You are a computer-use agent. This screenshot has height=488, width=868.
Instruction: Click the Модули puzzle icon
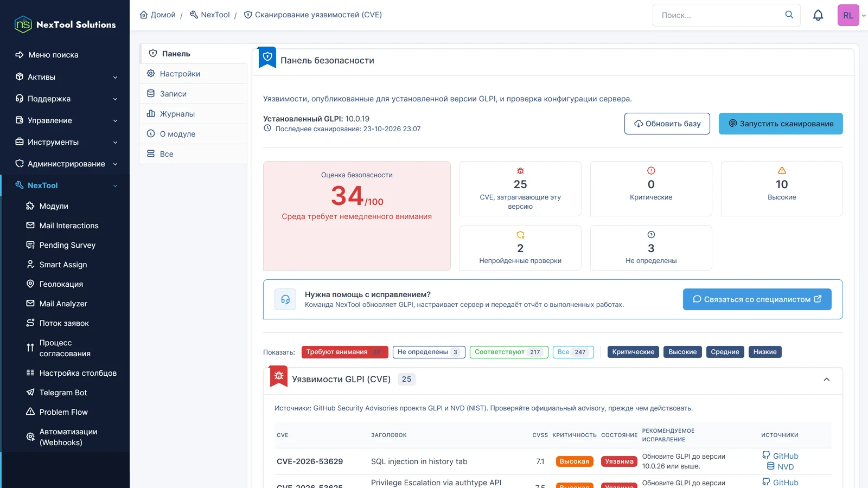point(30,206)
